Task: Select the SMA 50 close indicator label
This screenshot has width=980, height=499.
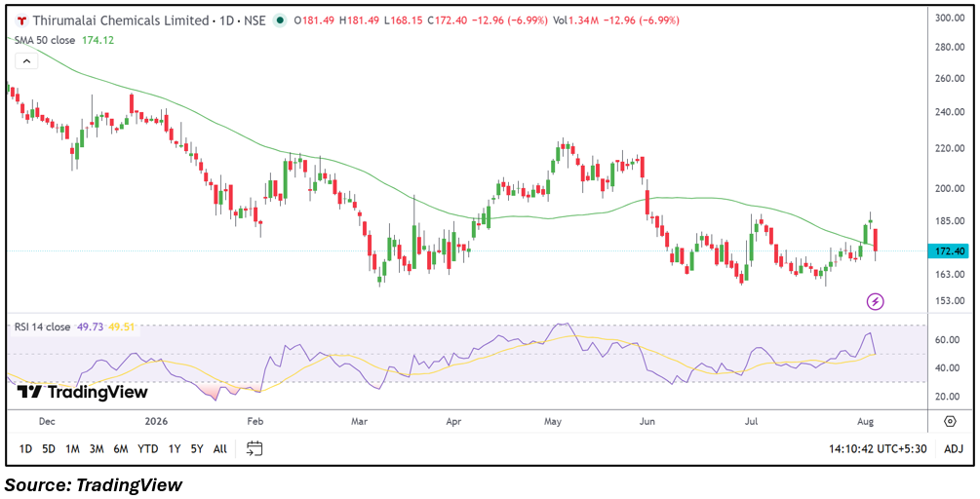Action: [x=45, y=40]
